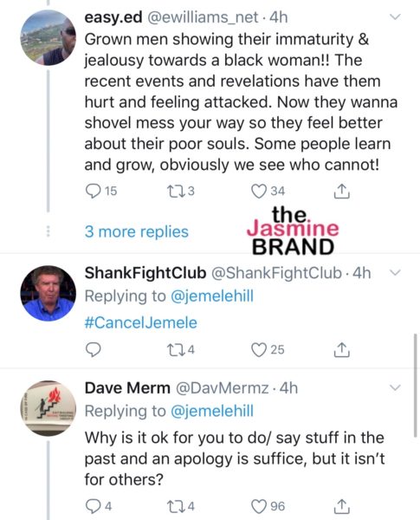Open easy.ed's profile avatar
420x520 pixels.
48,37
